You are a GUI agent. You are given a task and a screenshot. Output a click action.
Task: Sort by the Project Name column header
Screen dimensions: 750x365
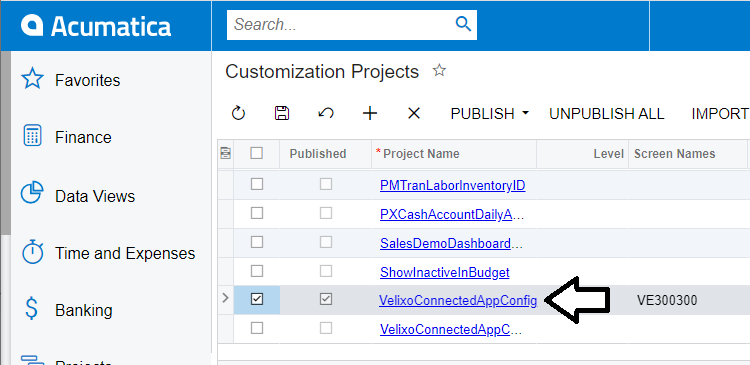pos(421,154)
